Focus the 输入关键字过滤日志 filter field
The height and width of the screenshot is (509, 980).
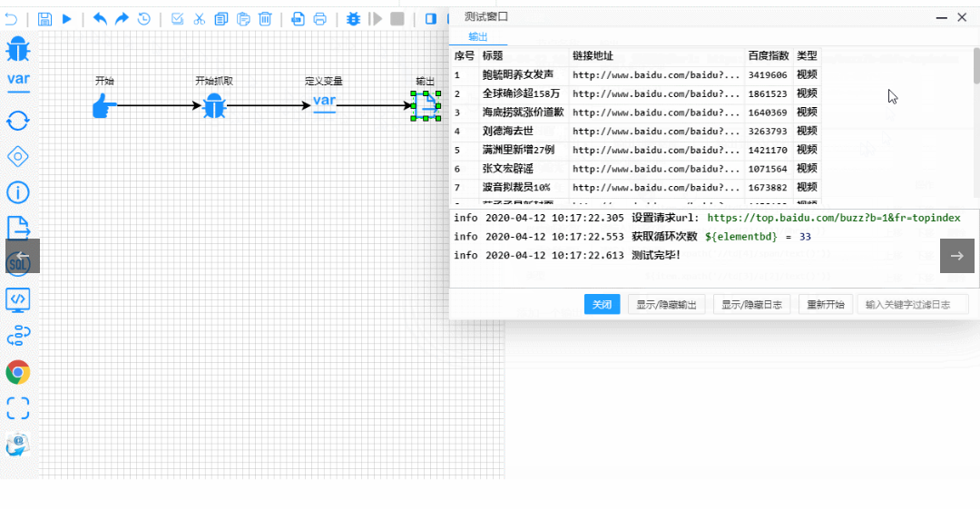point(913,305)
